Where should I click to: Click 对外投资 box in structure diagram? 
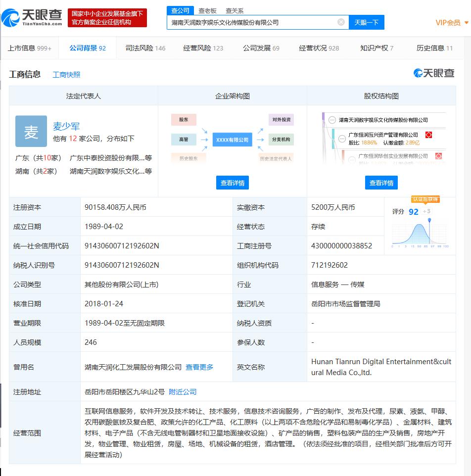coord(281,120)
